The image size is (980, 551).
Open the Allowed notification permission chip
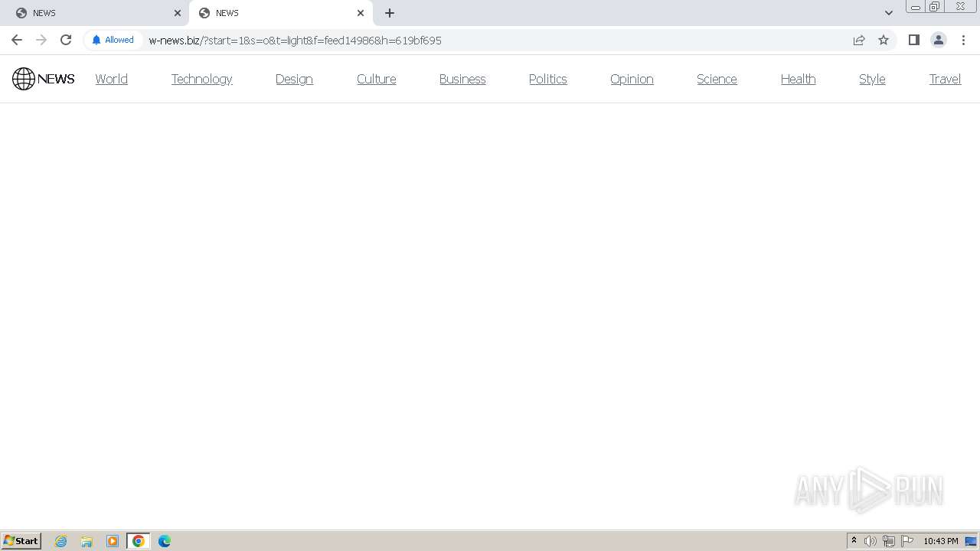pos(113,40)
